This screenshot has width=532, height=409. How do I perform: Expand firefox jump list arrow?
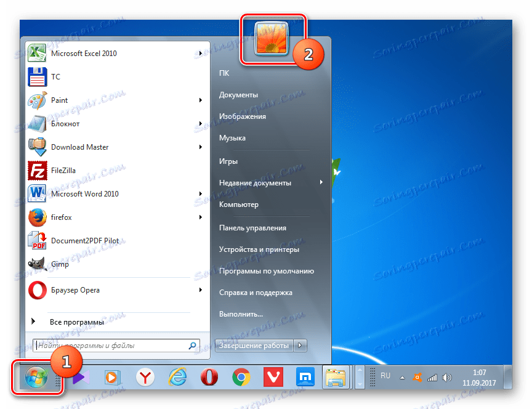[x=201, y=217]
